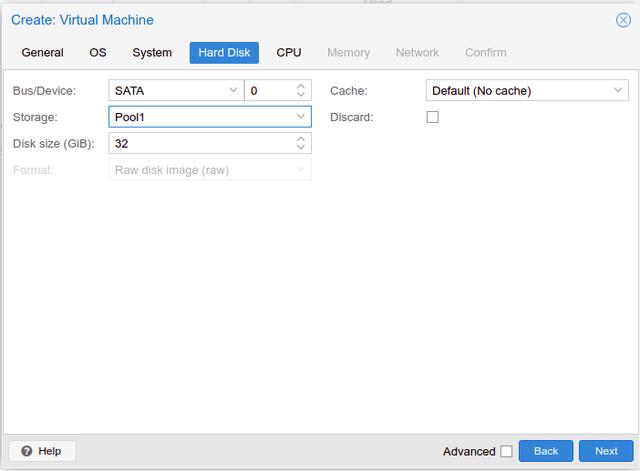Image resolution: width=640 pixels, height=471 pixels.
Task: Click the Format raw disk image dropdown
Action: click(x=210, y=170)
